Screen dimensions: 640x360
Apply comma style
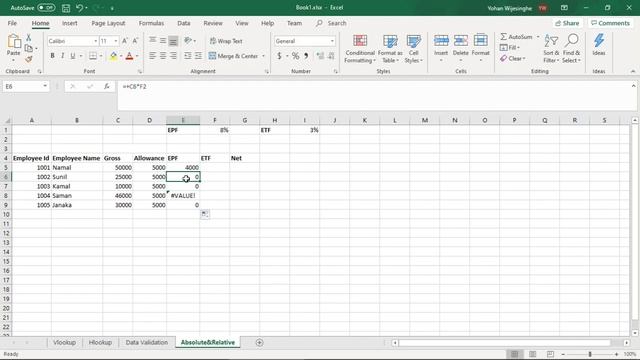(x=306, y=56)
